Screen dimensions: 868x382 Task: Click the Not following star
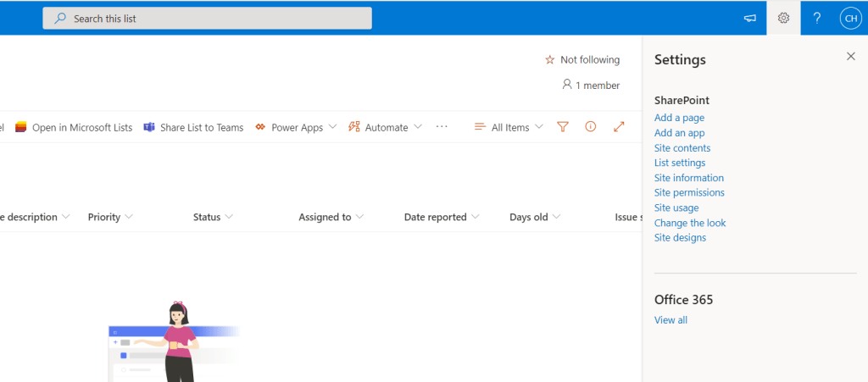click(581, 60)
